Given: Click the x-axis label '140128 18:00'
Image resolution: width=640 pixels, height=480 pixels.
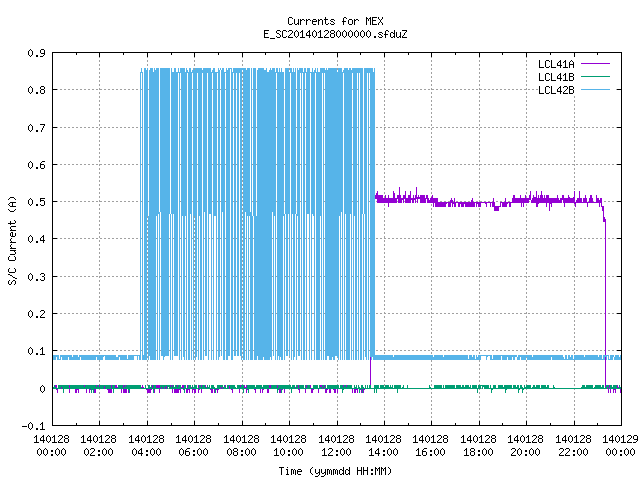Looking at the screenshot, I should 478,446.
